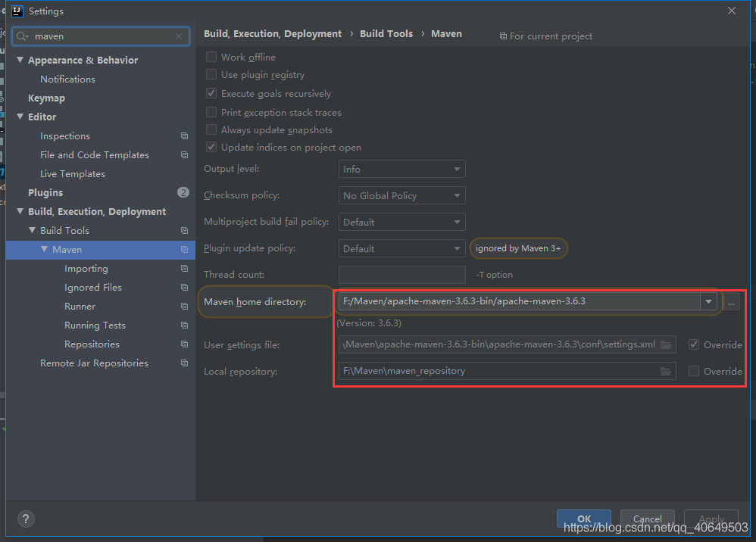Click project-level icon beside Inspections
The height and width of the screenshot is (542, 756).
coord(184,135)
